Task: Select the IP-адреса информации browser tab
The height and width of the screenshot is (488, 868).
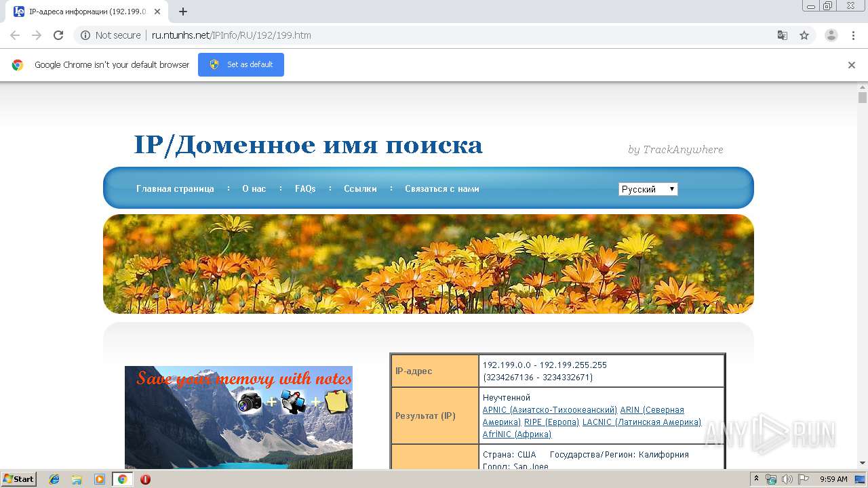Action: point(88,12)
